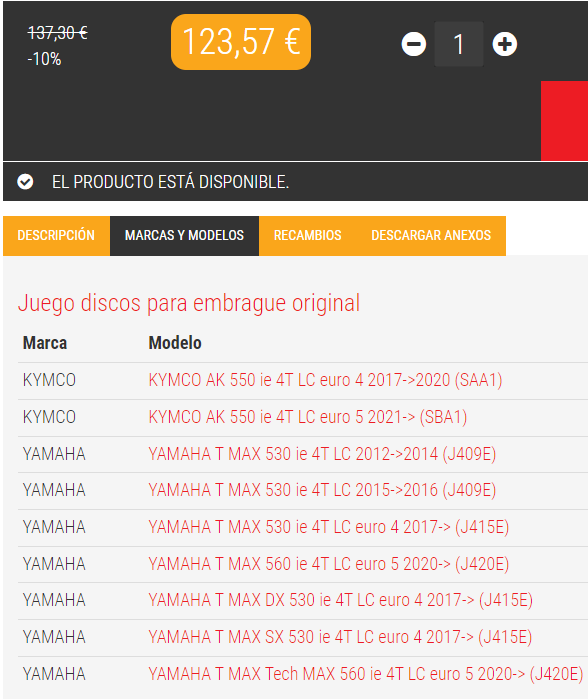Open YAMAHA T MAX 530 2015->2016 link
The width and height of the screenshot is (588, 699).
(322, 490)
